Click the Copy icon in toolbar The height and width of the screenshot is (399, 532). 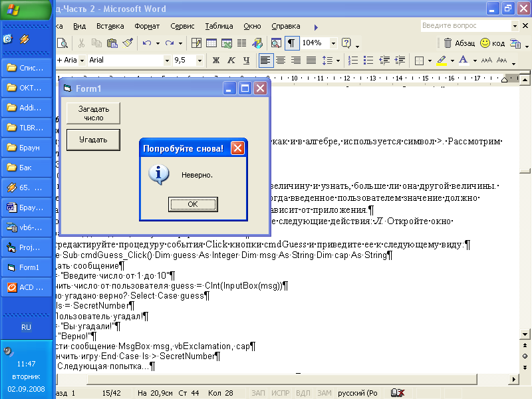[x=96, y=43]
